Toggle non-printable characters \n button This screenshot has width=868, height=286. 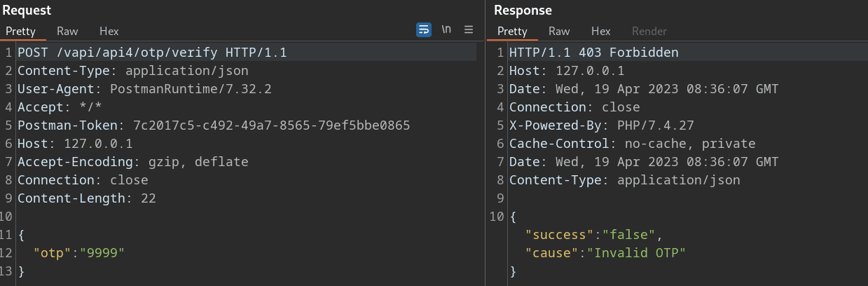446,30
